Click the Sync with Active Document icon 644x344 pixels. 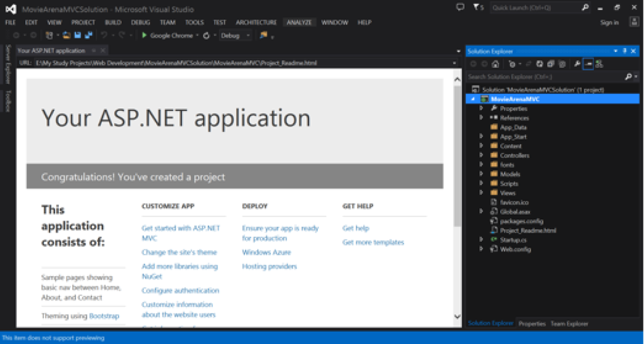click(529, 64)
